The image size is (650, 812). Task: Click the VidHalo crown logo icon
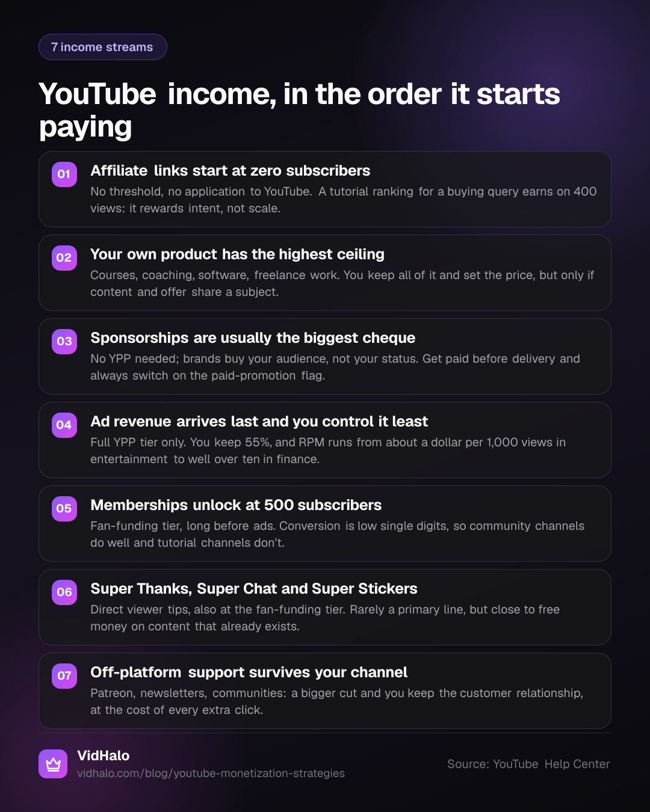(53, 764)
